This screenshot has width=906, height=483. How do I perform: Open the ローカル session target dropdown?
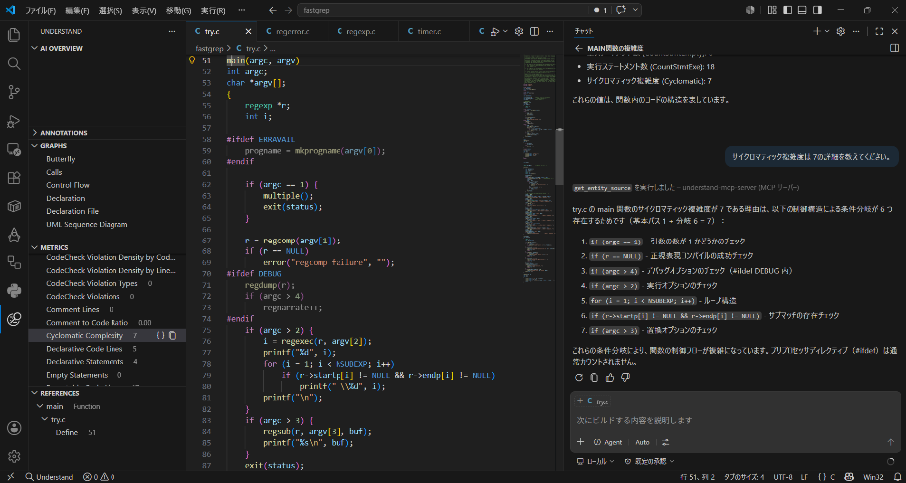596,461
